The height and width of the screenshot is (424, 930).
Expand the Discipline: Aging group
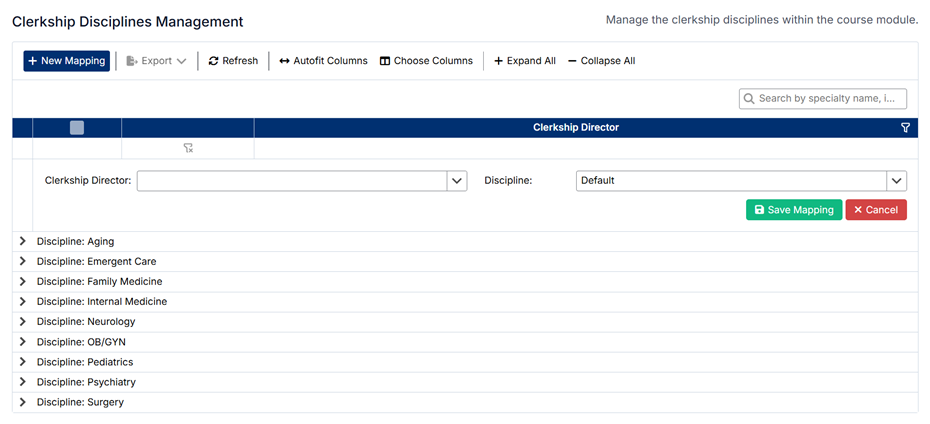coord(23,241)
